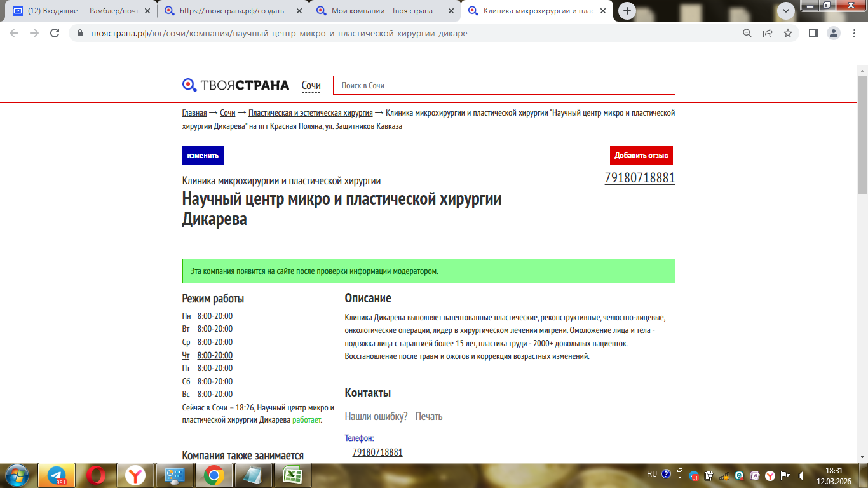Open Notepad from the taskbar
Image resolution: width=868 pixels, height=488 pixels.
point(253,475)
